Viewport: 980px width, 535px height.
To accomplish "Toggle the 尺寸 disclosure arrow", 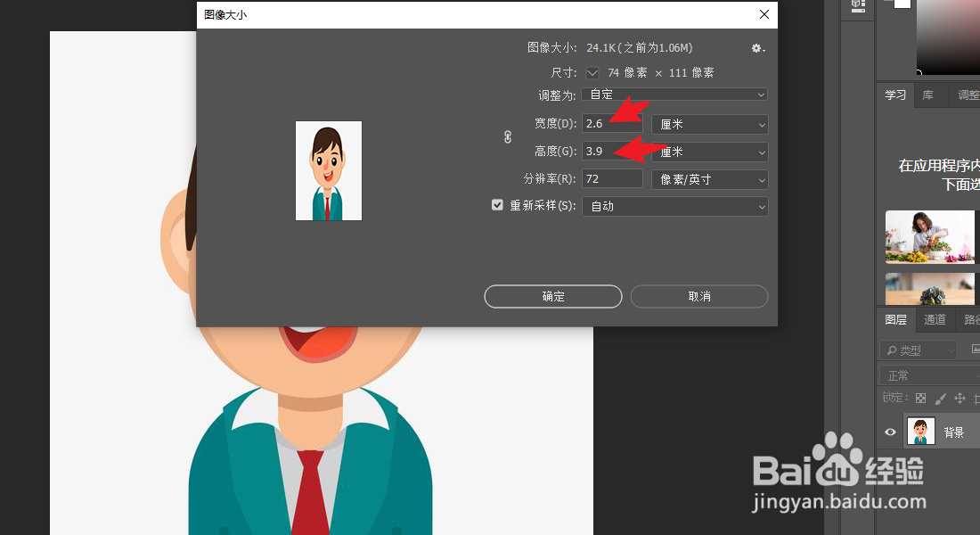I will coord(592,72).
